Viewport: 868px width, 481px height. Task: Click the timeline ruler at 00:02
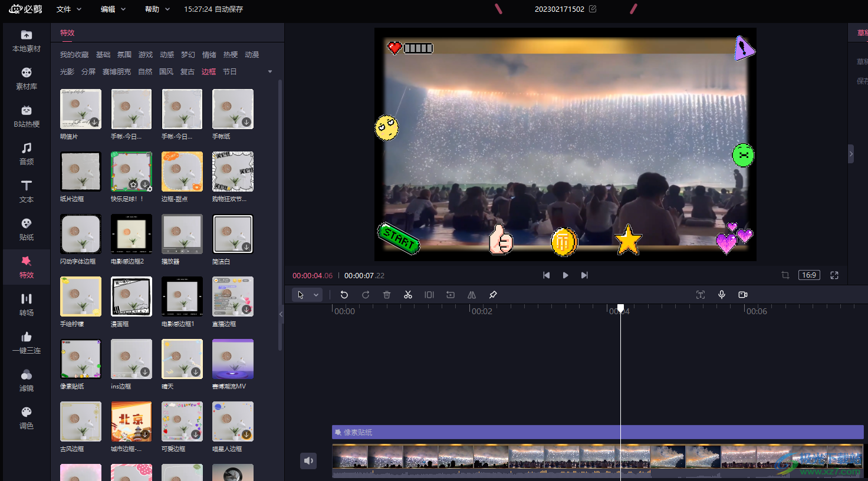[x=481, y=311]
